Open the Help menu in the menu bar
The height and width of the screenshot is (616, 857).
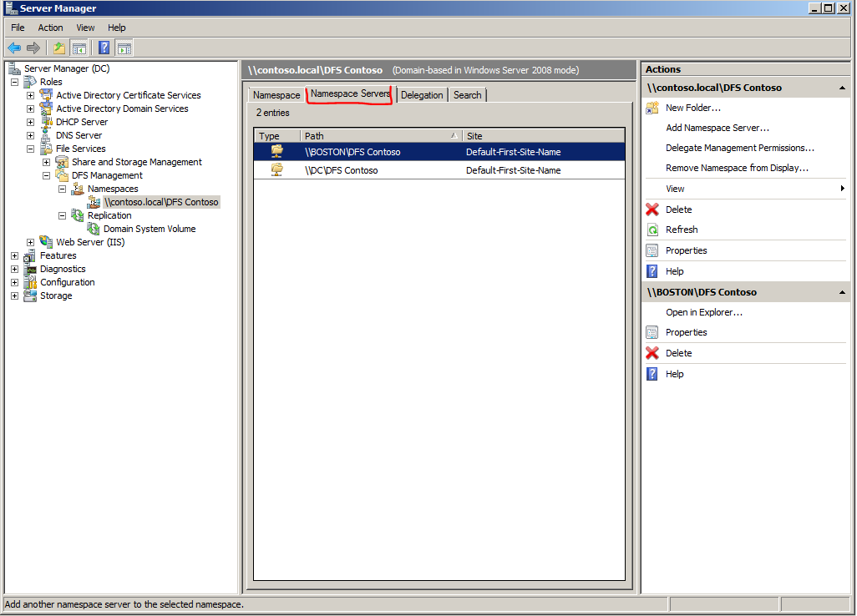[x=116, y=28]
